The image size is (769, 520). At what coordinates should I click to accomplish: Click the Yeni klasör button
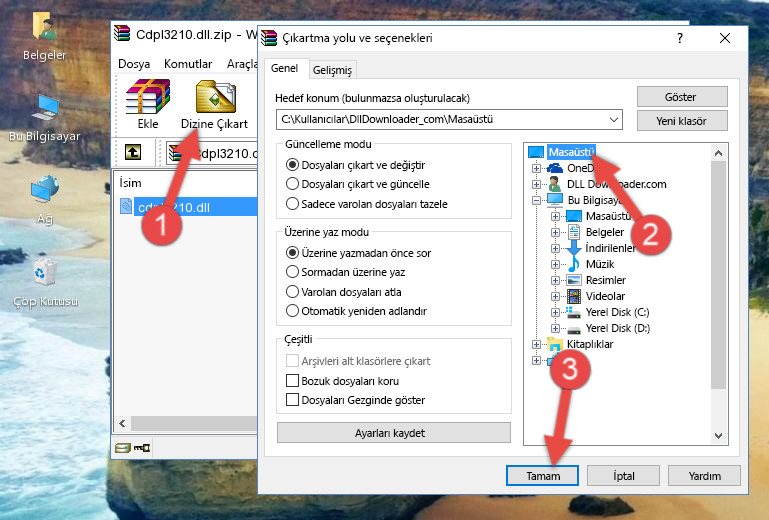(x=682, y=121)
